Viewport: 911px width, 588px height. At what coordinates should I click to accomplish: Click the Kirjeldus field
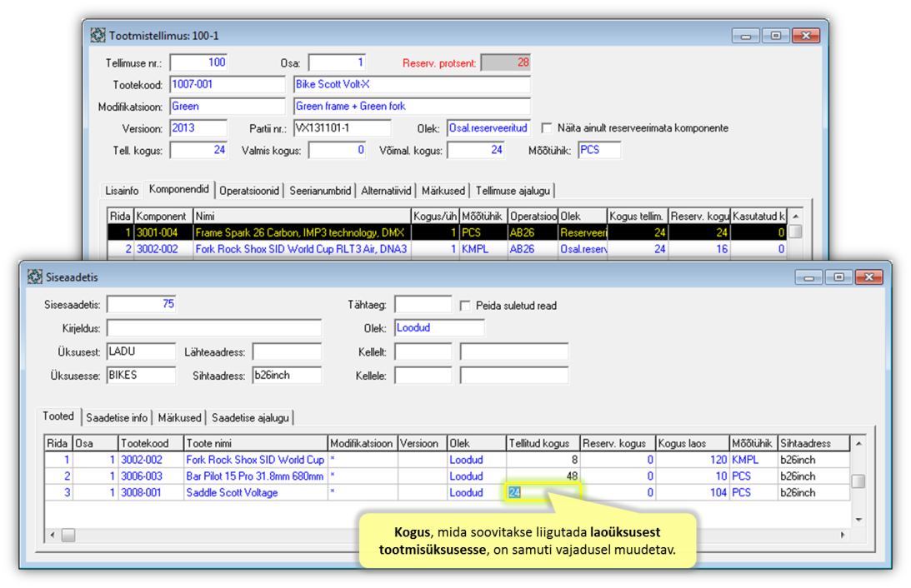(214, 328)
